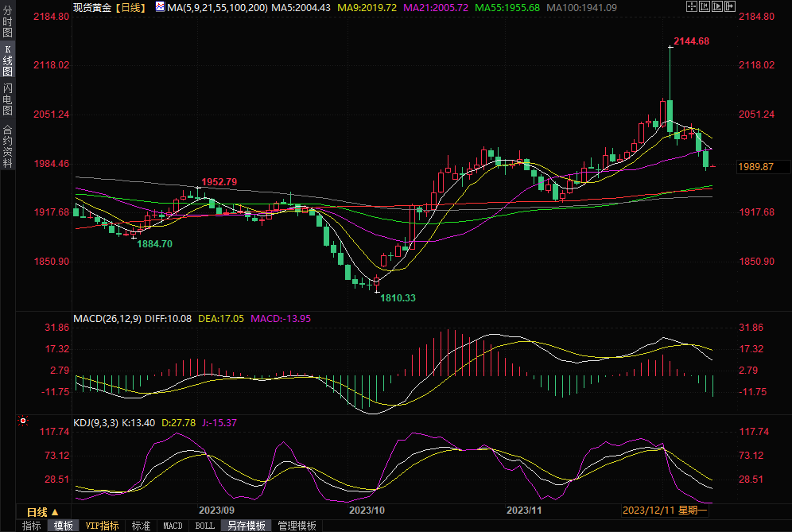
Task: Select the VIP指标 tab
Action: (102, 526)
